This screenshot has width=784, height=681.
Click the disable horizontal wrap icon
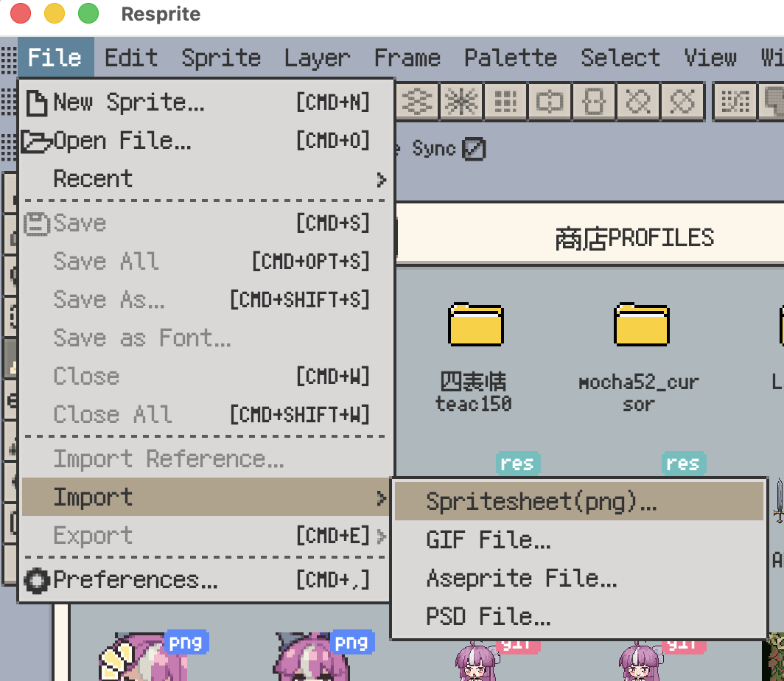(638, 102)
